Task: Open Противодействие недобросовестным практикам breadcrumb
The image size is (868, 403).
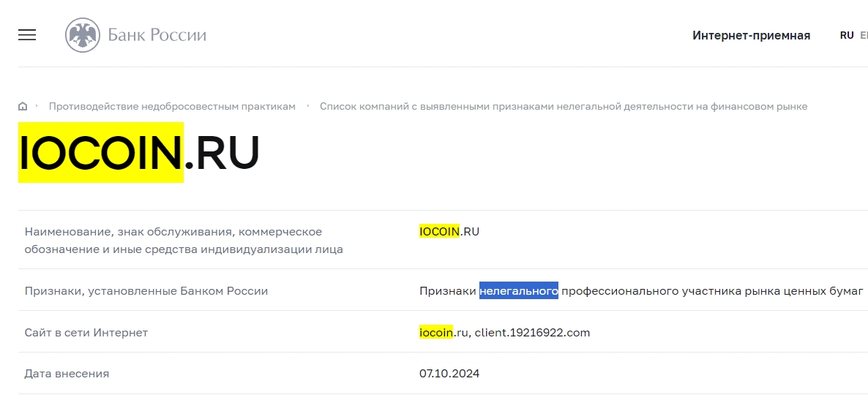Action: [x=172, y=106]
